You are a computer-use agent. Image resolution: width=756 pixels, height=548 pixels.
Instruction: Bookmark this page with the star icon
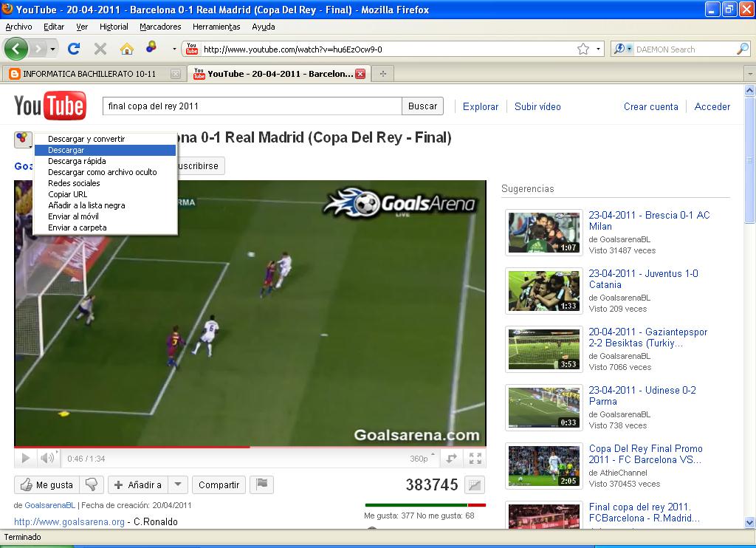[583, 49]
